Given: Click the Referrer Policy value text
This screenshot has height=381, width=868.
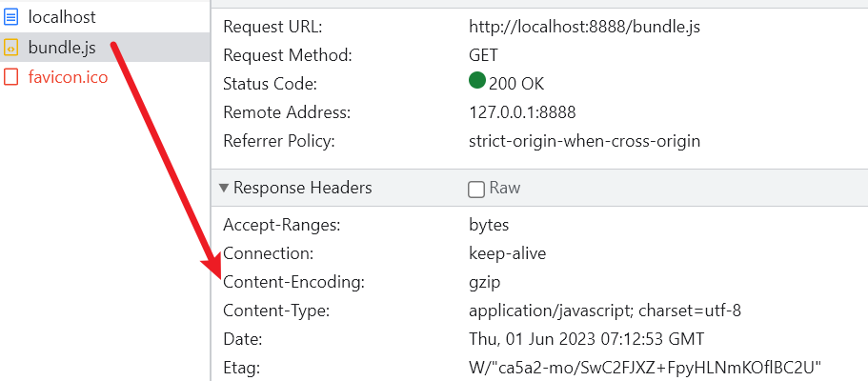Looking at the screenshot, I should tap(585, 141).
